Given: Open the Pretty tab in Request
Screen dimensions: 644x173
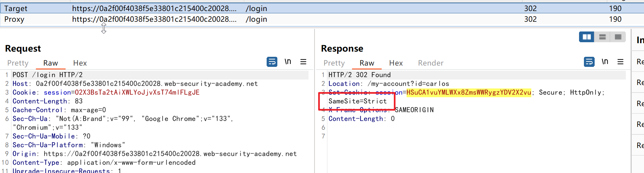Looking at the screenshot, I should (x=18, y=63).
